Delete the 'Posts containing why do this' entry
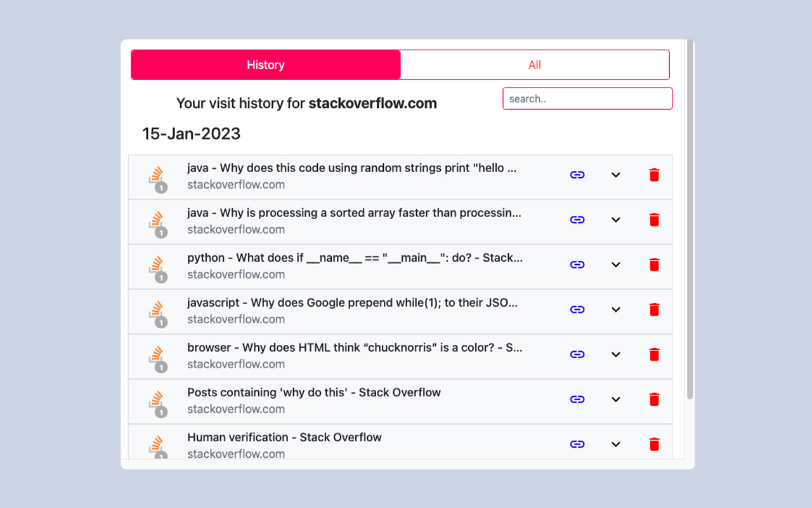 (655, 399)
